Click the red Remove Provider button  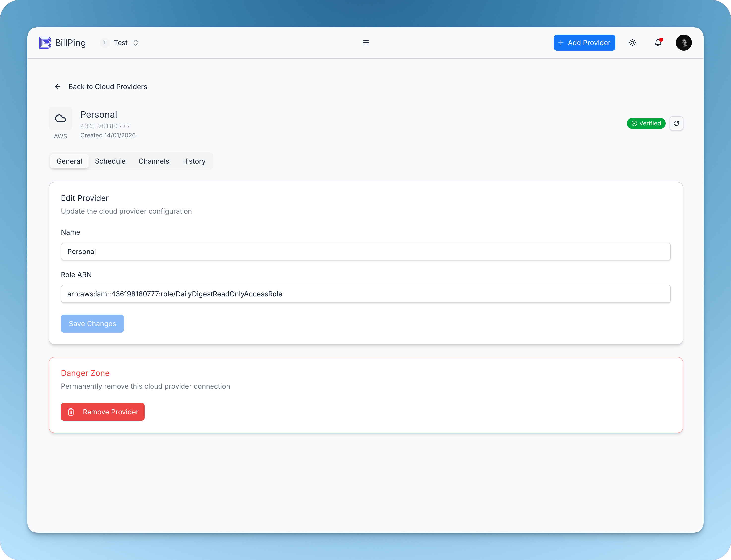coord(103,412)
